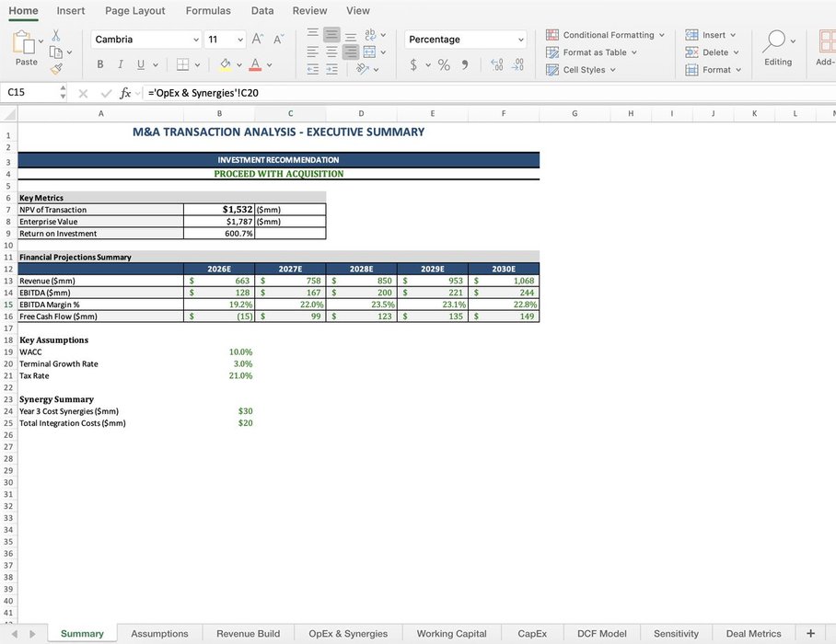Open the Cambria font name dropdown
This screenshot has height=644, width=836.
click(x=196, y=40)
